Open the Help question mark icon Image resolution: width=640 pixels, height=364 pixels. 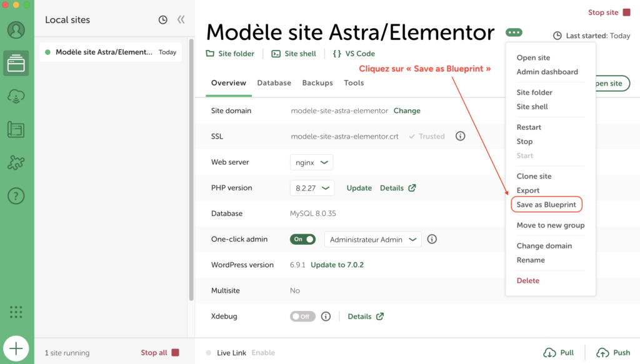[16, 196]
